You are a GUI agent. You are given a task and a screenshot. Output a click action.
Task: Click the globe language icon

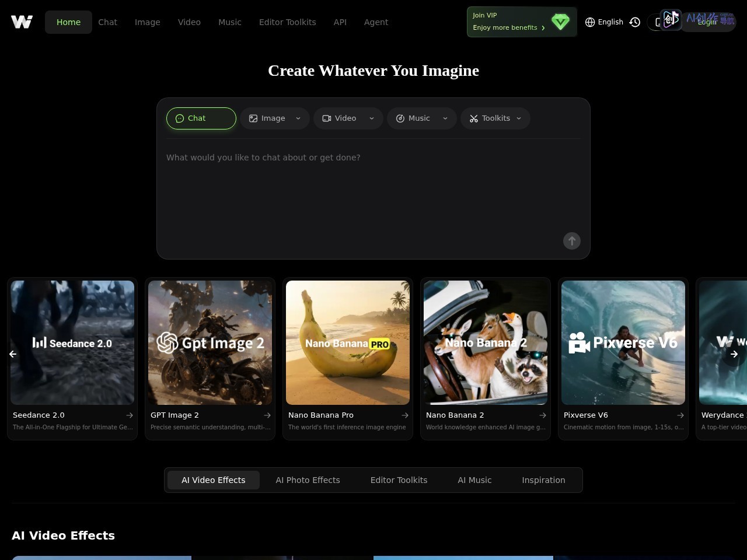(x=590, y=22)
